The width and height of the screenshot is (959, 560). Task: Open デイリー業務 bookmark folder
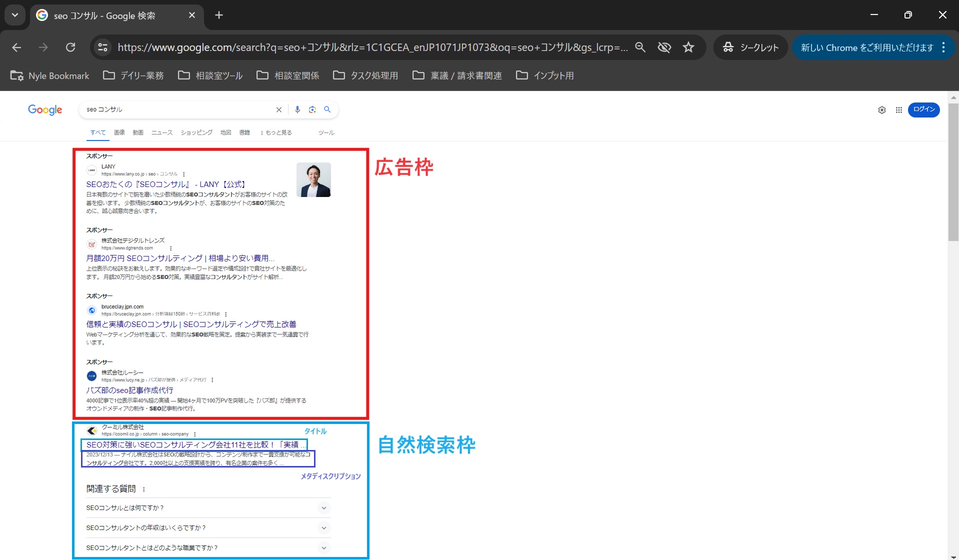(133, 75)
